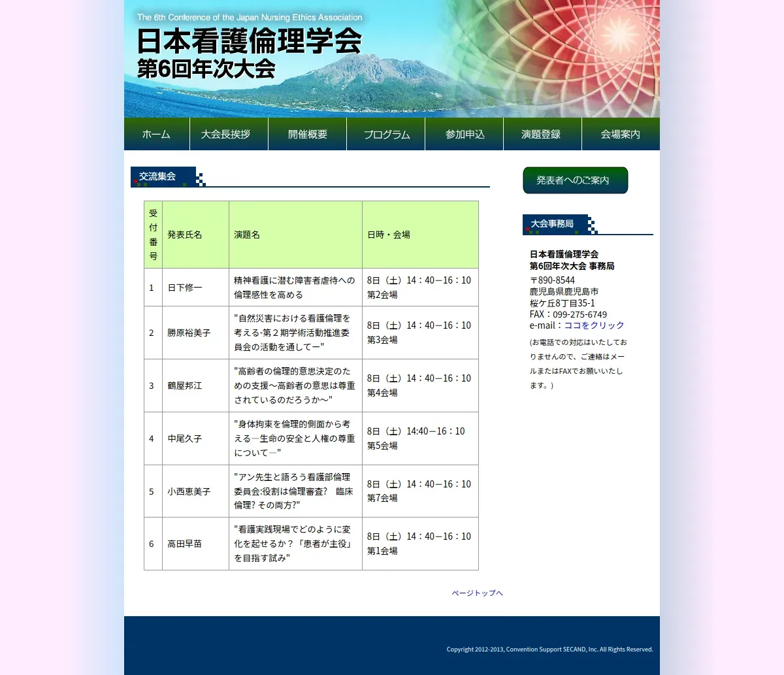Click the schedule cell showing 第3会場
This screenshot has height=675, width=784.
point(420,333)
